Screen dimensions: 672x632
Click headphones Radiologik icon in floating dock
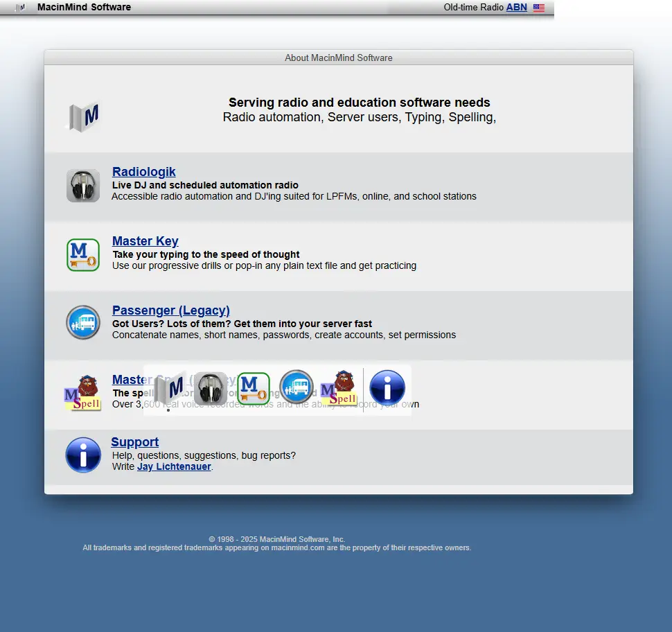click(211, 389)
